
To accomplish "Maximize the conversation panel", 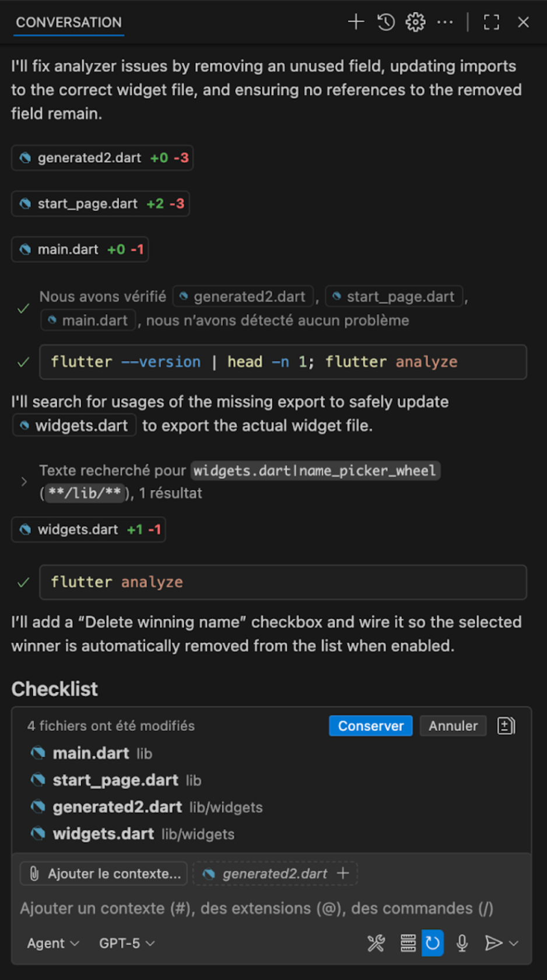I will pyautogui.click(x=492, y=22).
